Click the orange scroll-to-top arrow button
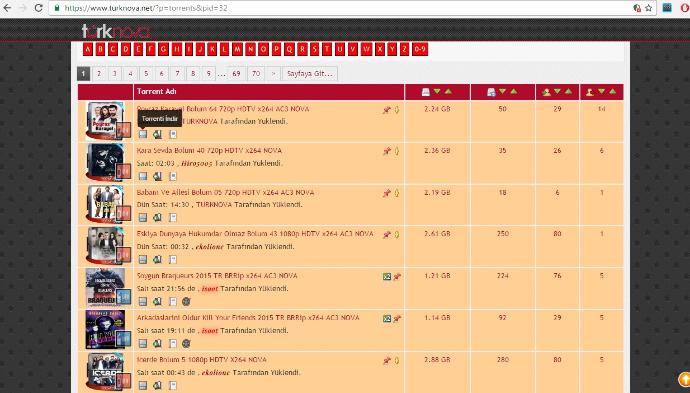 (x=684, y=379)
